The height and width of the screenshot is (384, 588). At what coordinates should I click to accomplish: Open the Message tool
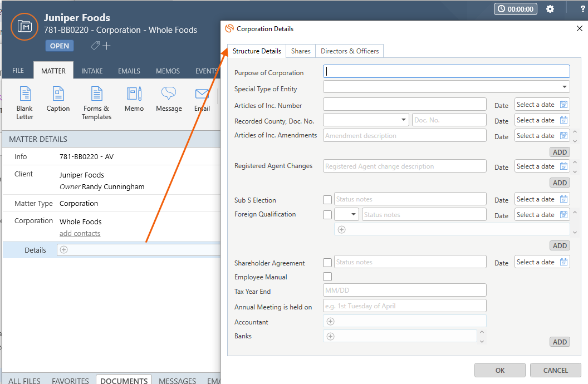pos(169,99)
